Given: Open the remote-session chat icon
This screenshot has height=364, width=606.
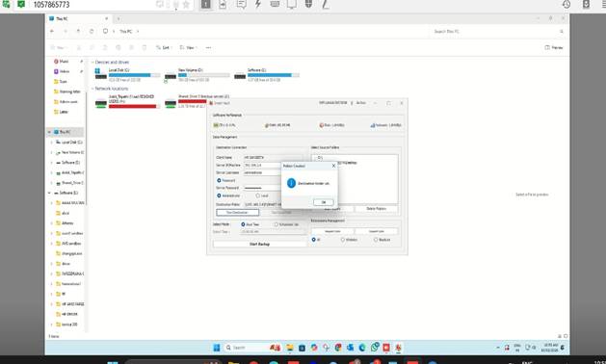Looking at the screenshot, I should click(x=241, y=4).
